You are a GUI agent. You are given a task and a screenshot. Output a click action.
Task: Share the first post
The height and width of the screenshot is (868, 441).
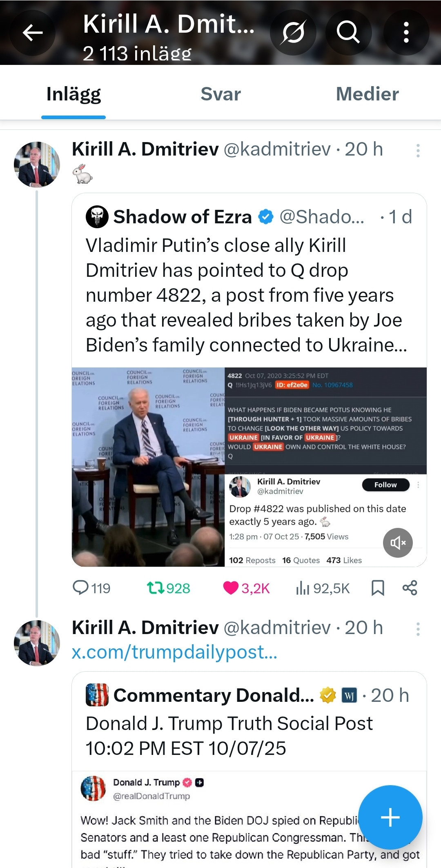(x=410, y=588)
